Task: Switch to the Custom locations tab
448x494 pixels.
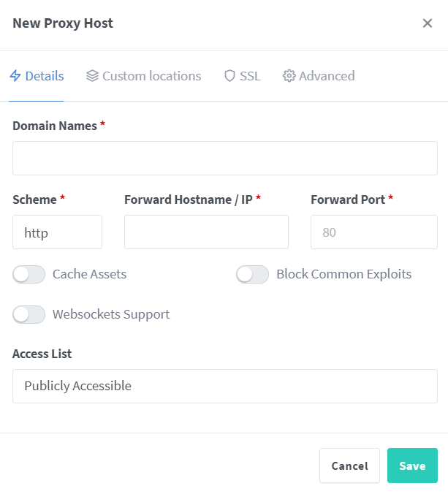Action: (x=144, y=76)
